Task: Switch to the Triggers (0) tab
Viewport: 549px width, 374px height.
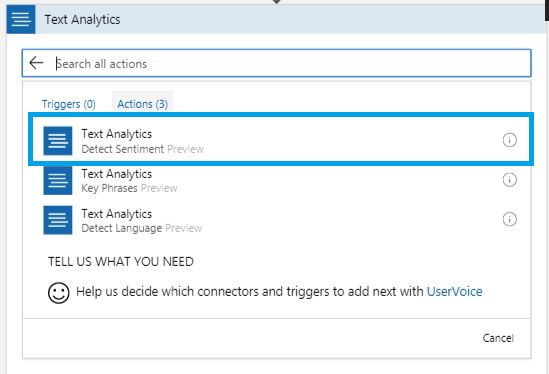Action: coord(69,104)
